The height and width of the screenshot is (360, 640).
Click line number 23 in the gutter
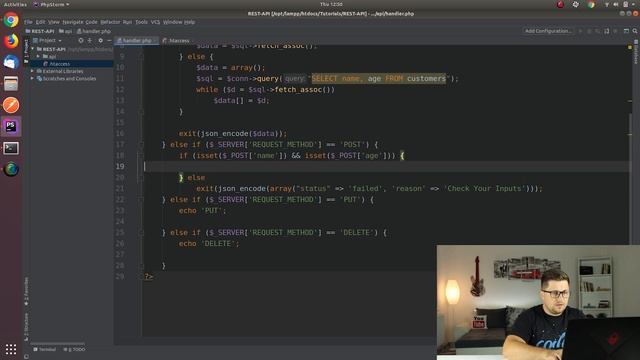click(120, 211)
